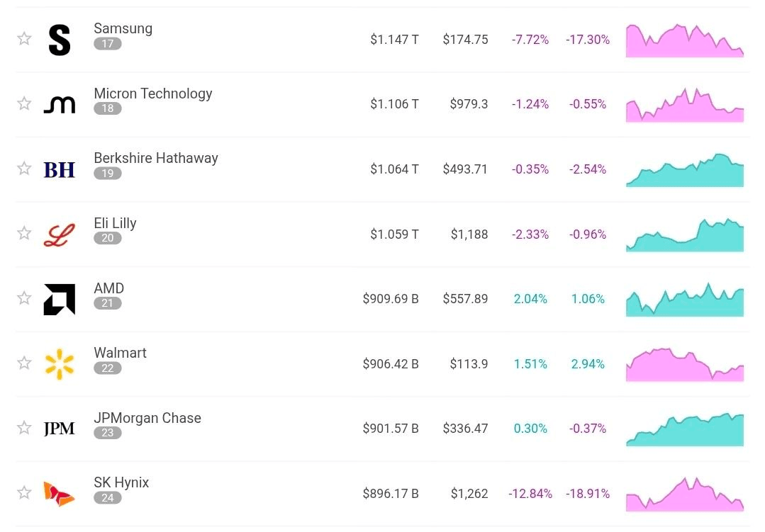
Task: View the Samsung 30-day price chart
Action: [x=685, y=40]
